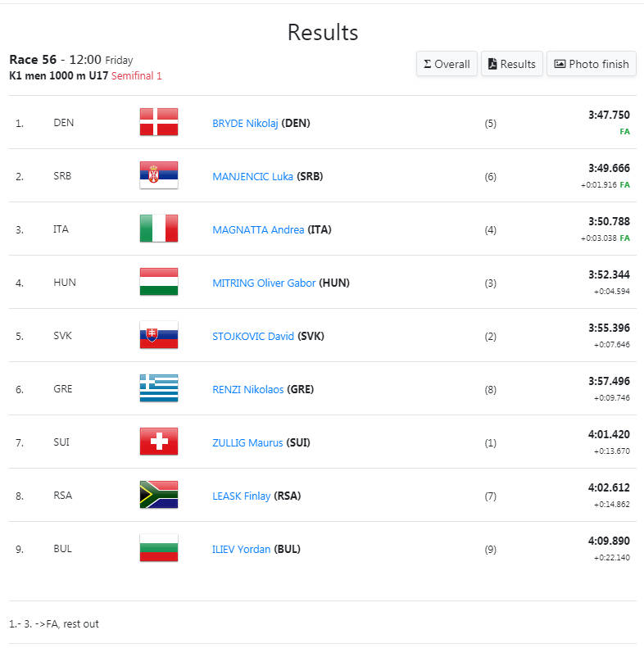Viewport: 644px width, 648px height.
Task: Click the Slovakia flag icon
Action: pos(159,335)
